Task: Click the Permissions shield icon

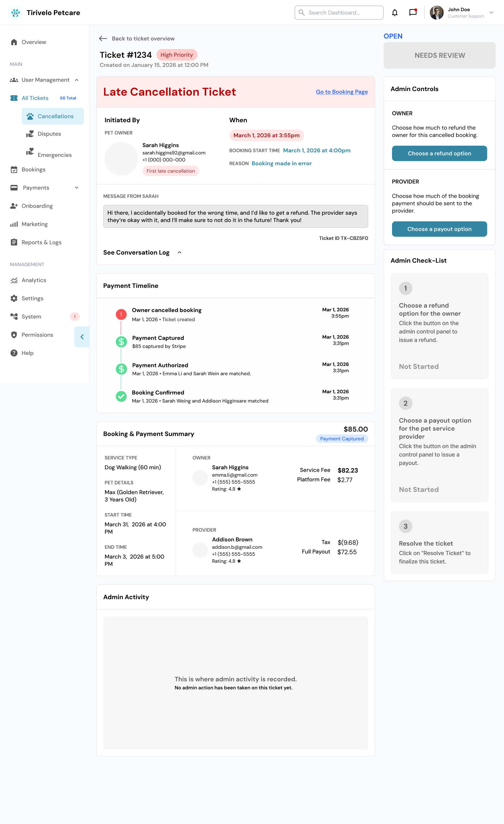Action: click(x=14, y=335)
